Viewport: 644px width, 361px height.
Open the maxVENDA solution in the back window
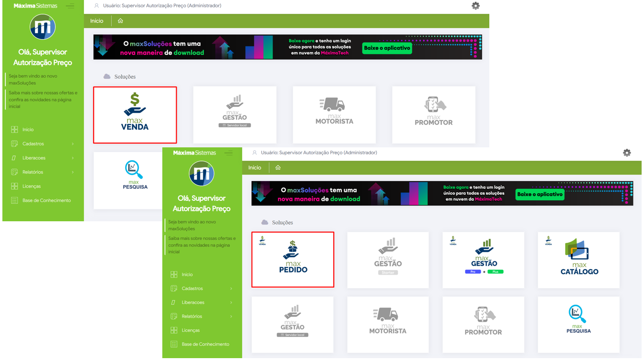click(135, 115)
